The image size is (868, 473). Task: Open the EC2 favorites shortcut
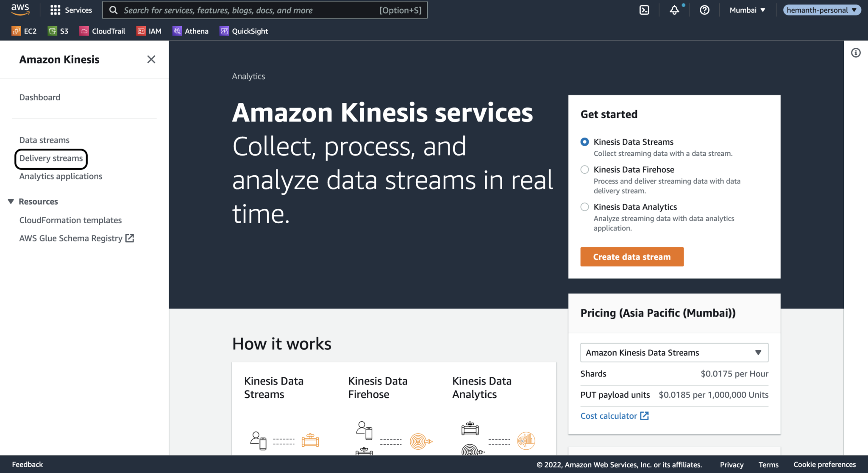coord(24,30)
